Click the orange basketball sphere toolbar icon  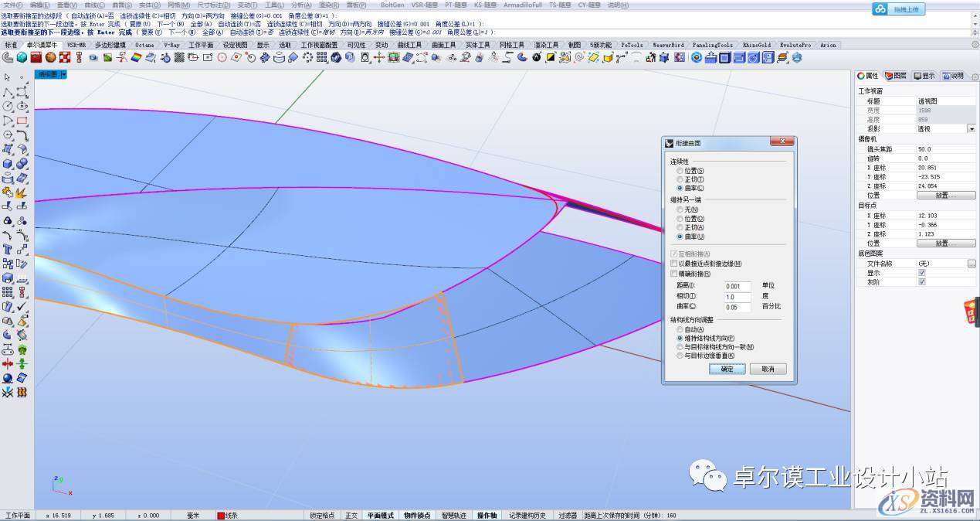(50, 57)
